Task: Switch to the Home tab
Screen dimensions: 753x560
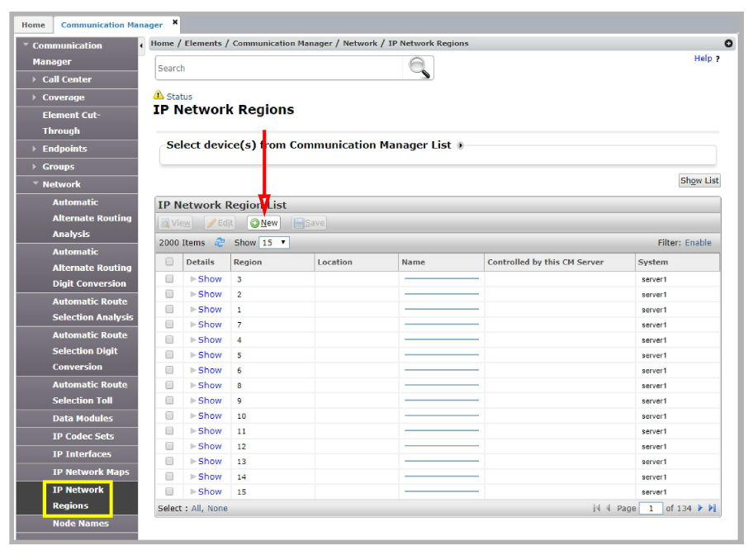Action: [32, 24]
